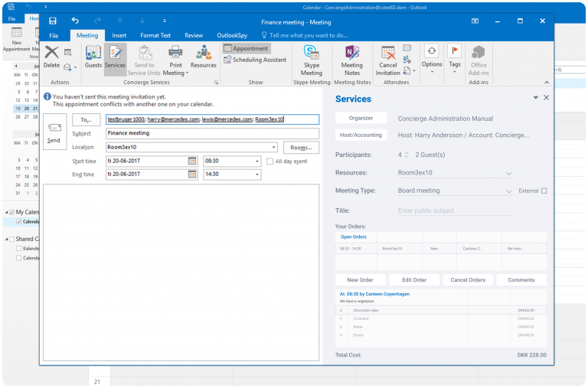
Task: Click the Cancel Orders button
Action: pyautogui.click(x=467, y=280)
